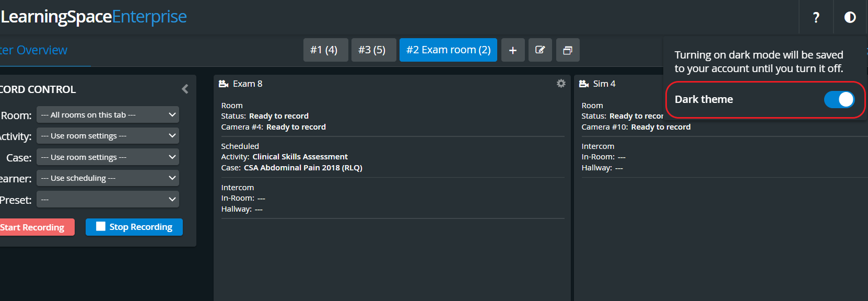Open the Preset dropdown
The height and width of the screenshot is (301, 868).
[108, 200]
